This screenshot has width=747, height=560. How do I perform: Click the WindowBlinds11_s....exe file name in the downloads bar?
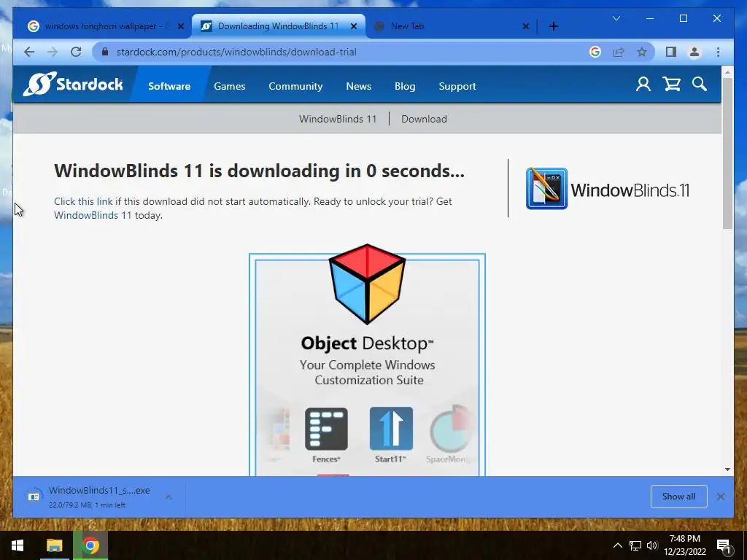point(99,491)
